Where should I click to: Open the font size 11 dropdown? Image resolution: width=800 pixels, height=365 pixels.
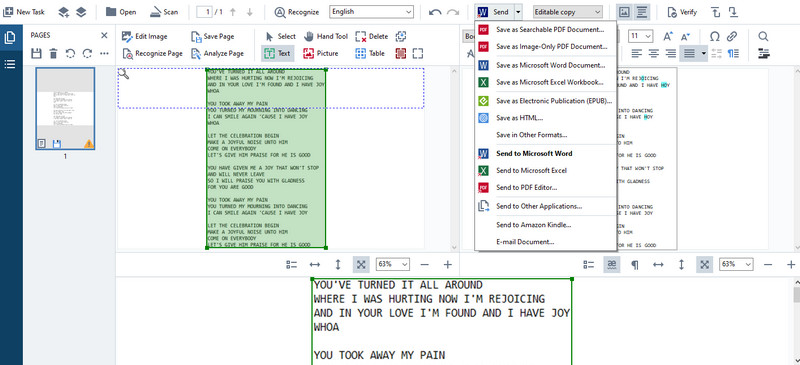point(641,36)
